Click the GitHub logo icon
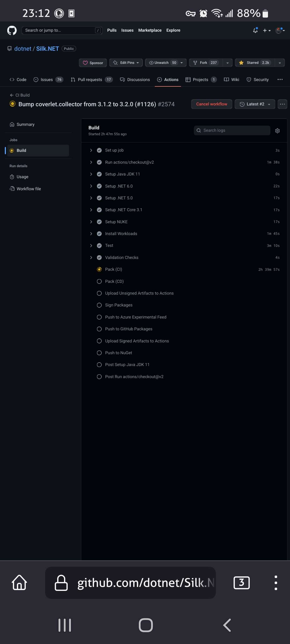The height and width of the screenshot is (644, 290). point(12,30)
